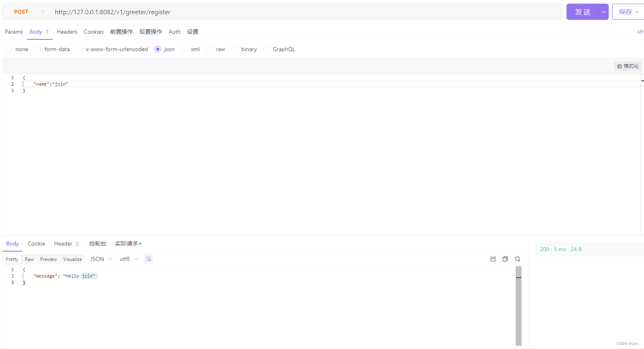
Task: Select the Preview view mode
Action: tap(48, 259)
